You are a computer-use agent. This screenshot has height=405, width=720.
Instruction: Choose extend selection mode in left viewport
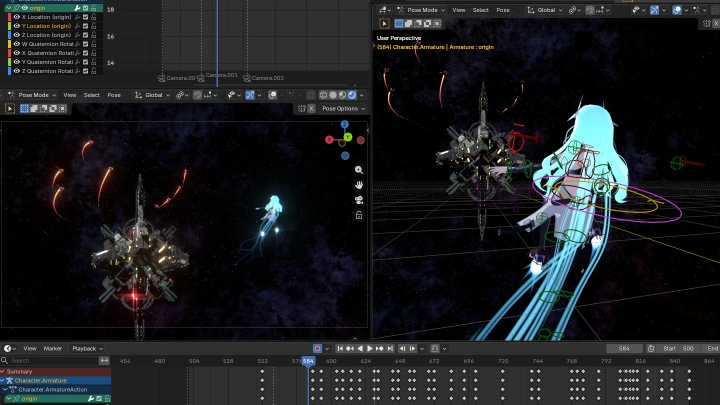(34, 108)
